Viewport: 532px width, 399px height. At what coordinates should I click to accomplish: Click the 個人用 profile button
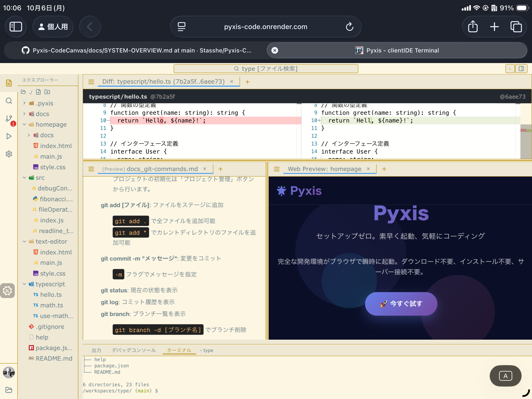[53, 27]
